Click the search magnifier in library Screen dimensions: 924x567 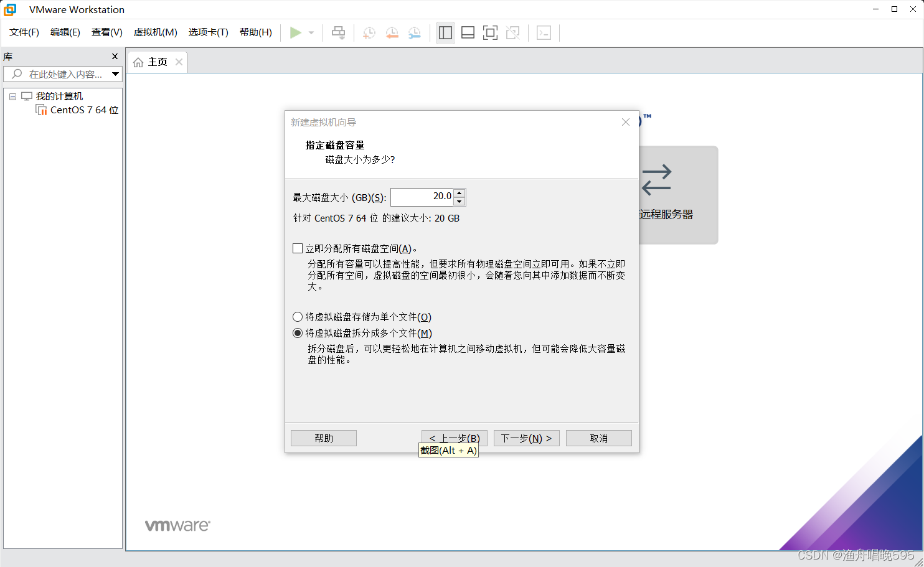coord(17,74)
